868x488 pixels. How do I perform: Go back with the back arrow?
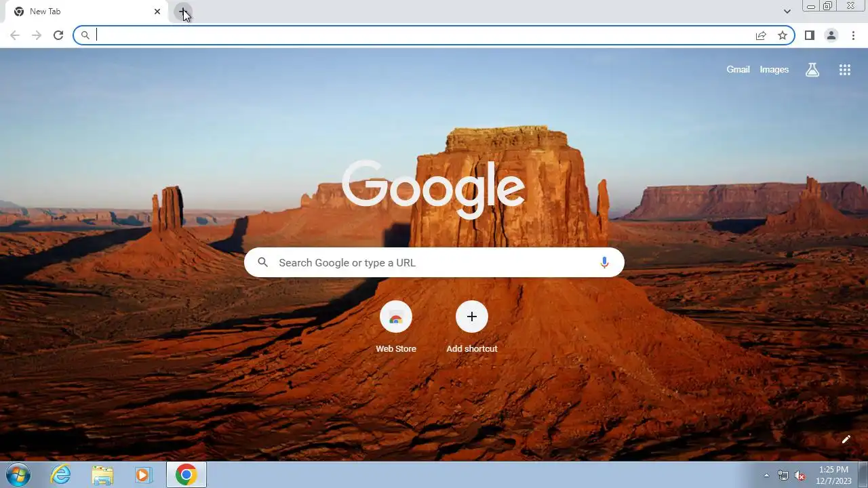15,35
